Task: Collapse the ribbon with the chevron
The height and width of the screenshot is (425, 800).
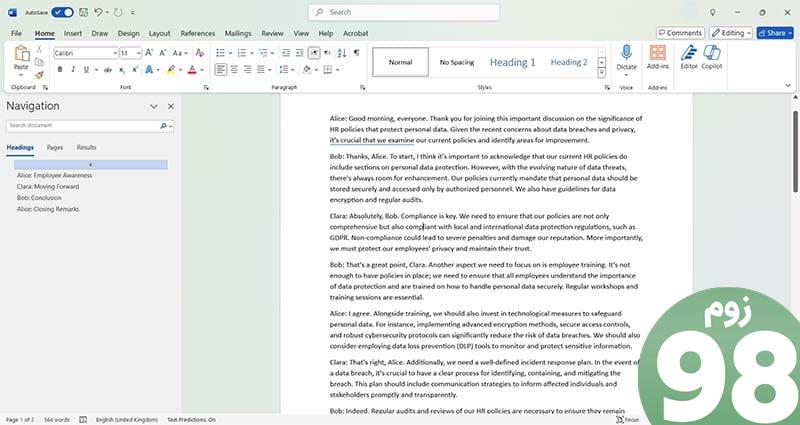Action: pos(788,86)
